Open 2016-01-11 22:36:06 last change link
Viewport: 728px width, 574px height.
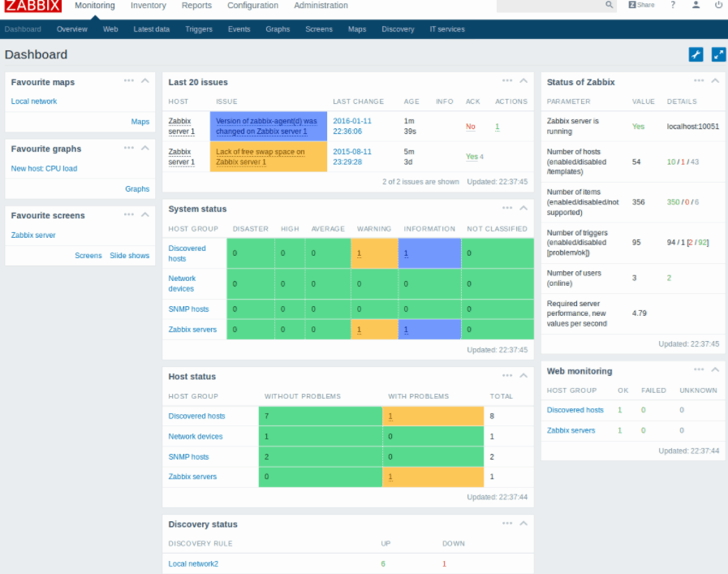tap(352, 126)
